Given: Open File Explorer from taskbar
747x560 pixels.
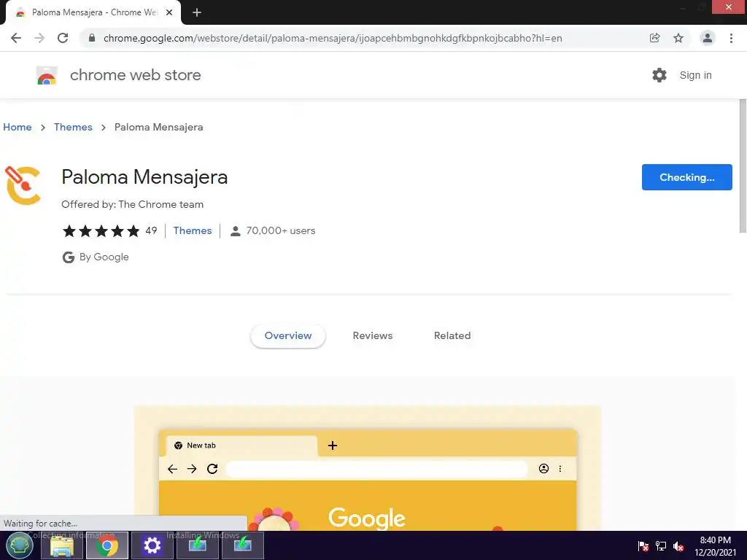Looking at the screenshot, I should pyautogui.click(x=62, y=545).
